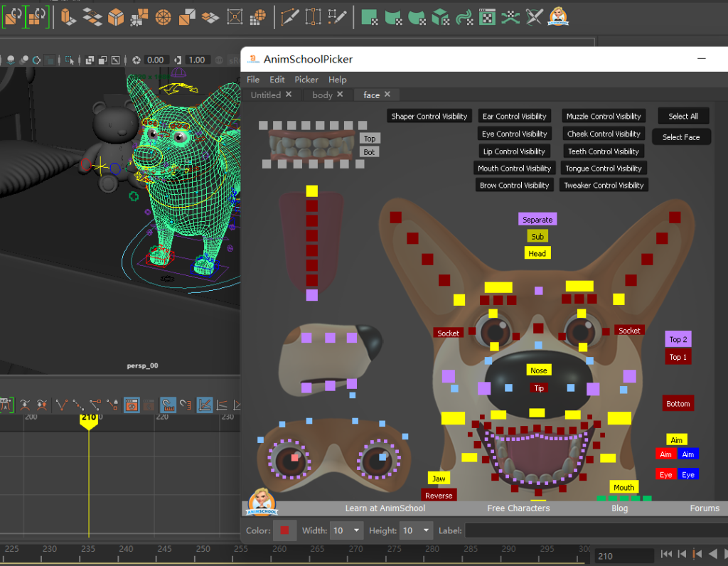Toggle Brow Control Visibility

tap(515, 186)
